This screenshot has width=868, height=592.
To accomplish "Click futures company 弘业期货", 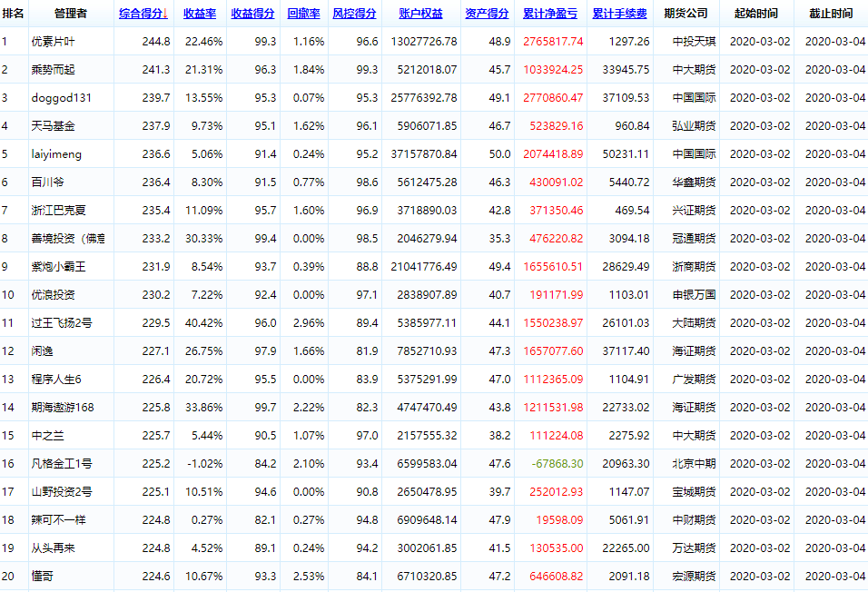I will (695, 125).
